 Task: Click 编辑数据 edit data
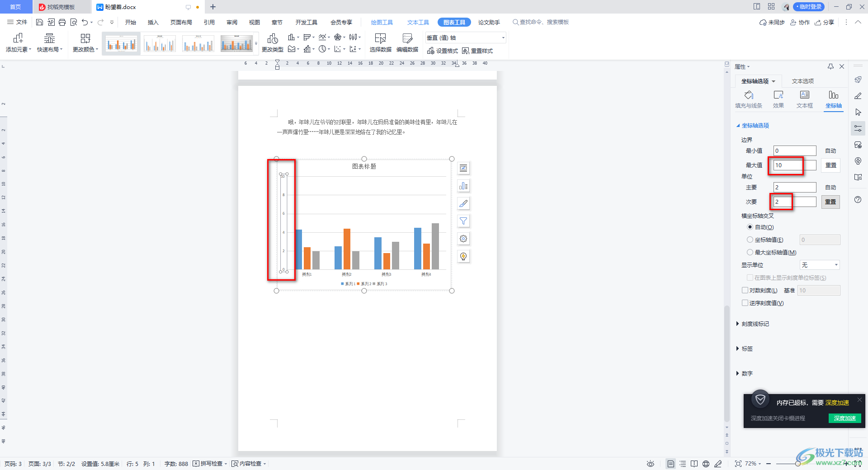[x=407, y=43]
